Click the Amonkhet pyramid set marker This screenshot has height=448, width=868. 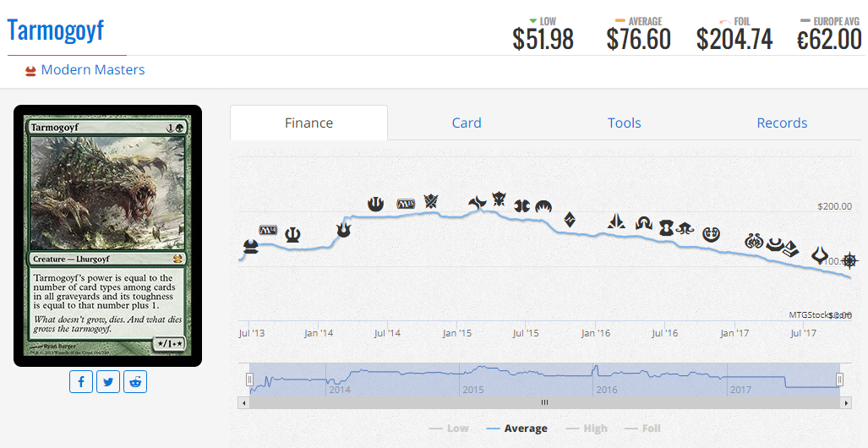(x=790, y=249)
